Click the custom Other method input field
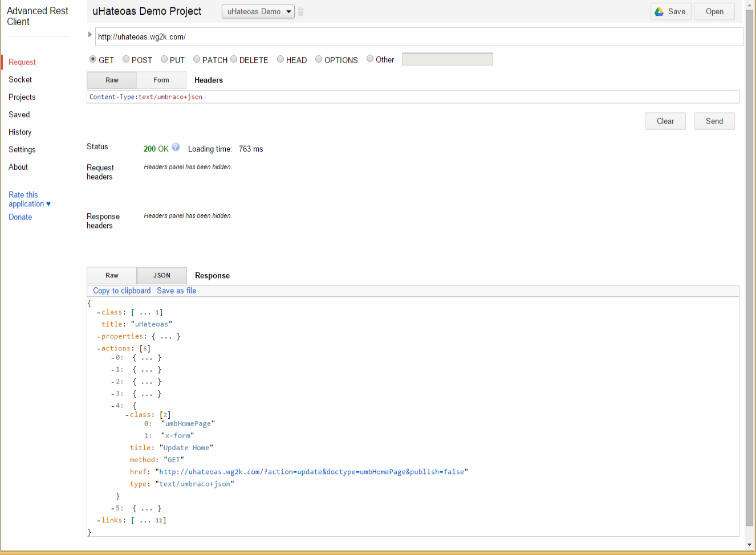This screenshot has height=555, width=756. (448, 59)
